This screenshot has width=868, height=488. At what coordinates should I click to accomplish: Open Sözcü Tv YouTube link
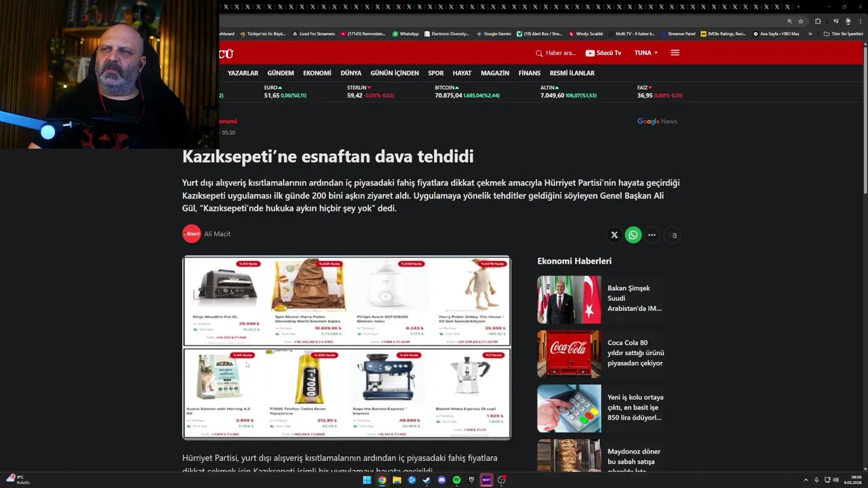[603, 53]
